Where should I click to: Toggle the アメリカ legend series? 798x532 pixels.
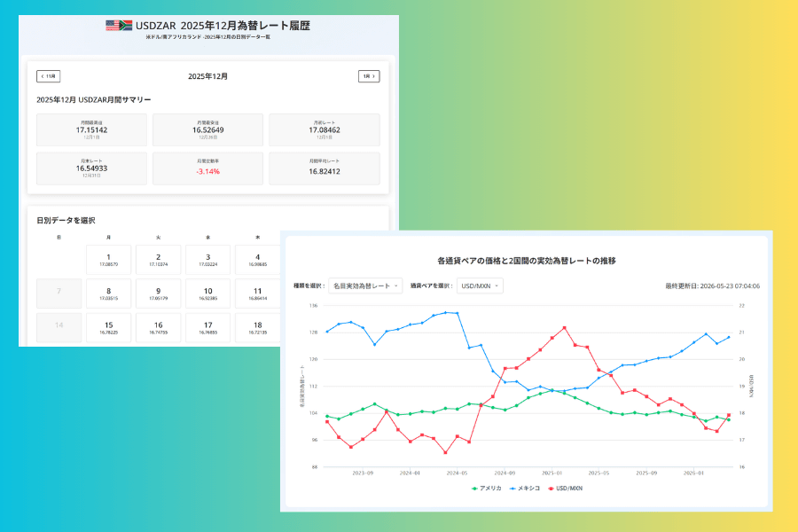(x=487, y=489)
